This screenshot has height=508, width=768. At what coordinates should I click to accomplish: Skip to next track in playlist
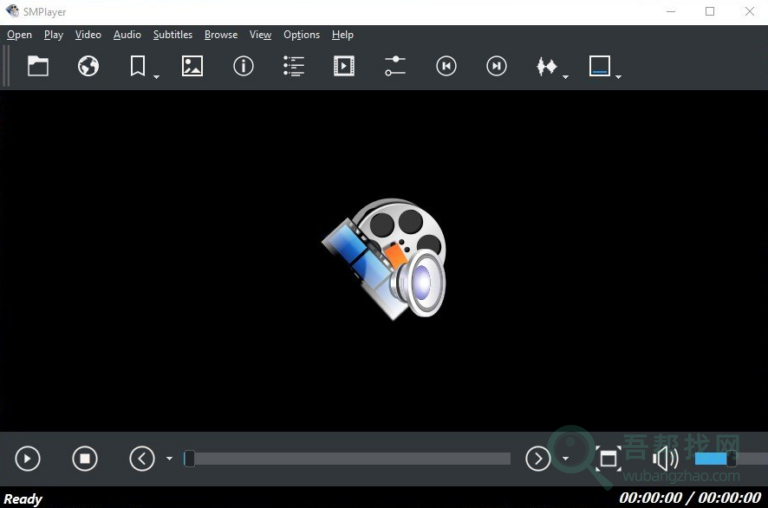(x=496, y=66)
